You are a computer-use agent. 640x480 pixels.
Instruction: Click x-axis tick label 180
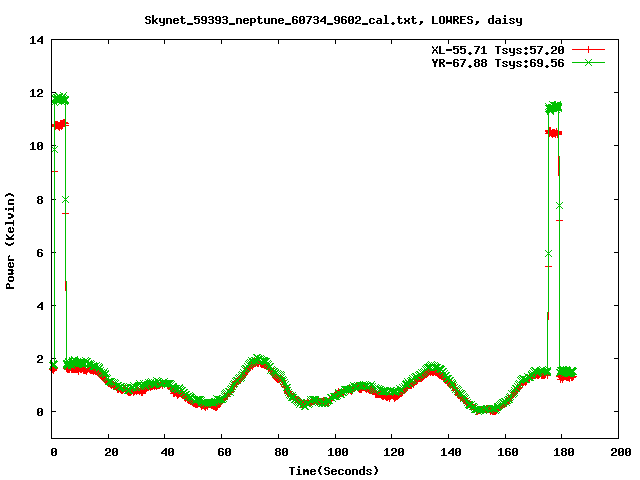point(564,452)
